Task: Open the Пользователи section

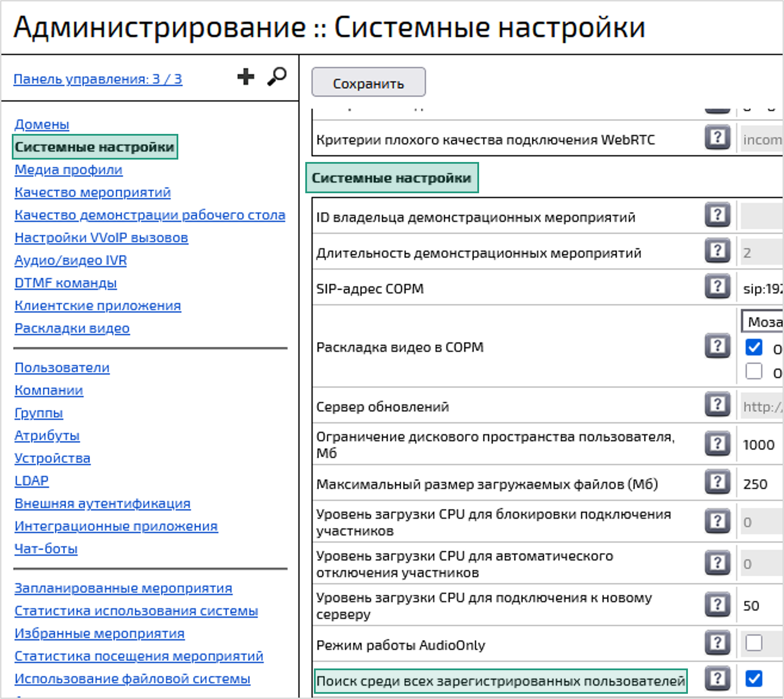Action: click(x=61, y=368)
